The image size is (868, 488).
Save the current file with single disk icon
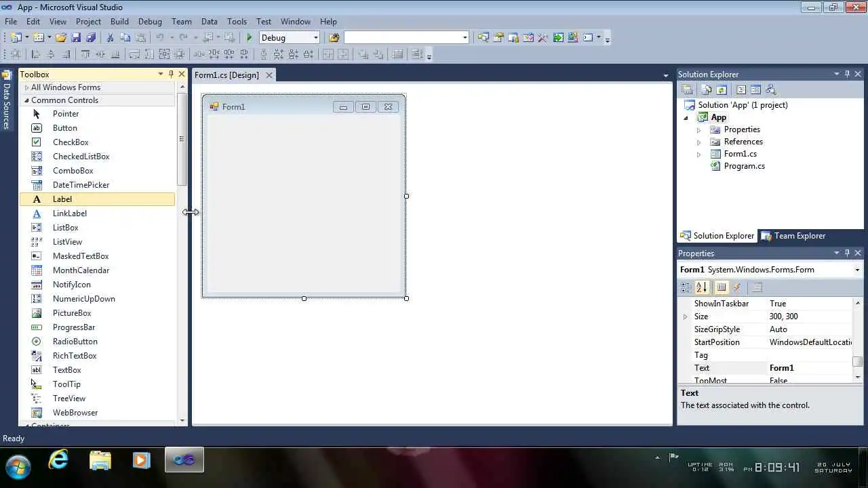click(x=76, y=37)
